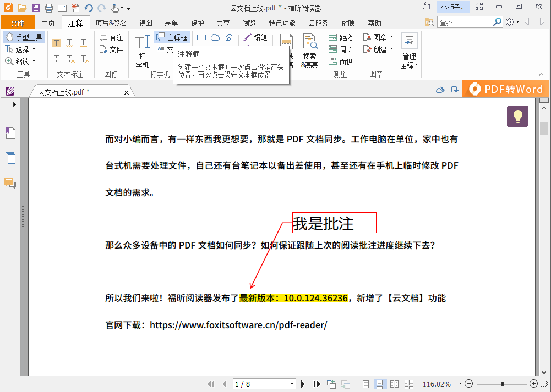Click the PDF转Word banner button
551x392 pixels.
pyautogui.click(x=505, y=89)
